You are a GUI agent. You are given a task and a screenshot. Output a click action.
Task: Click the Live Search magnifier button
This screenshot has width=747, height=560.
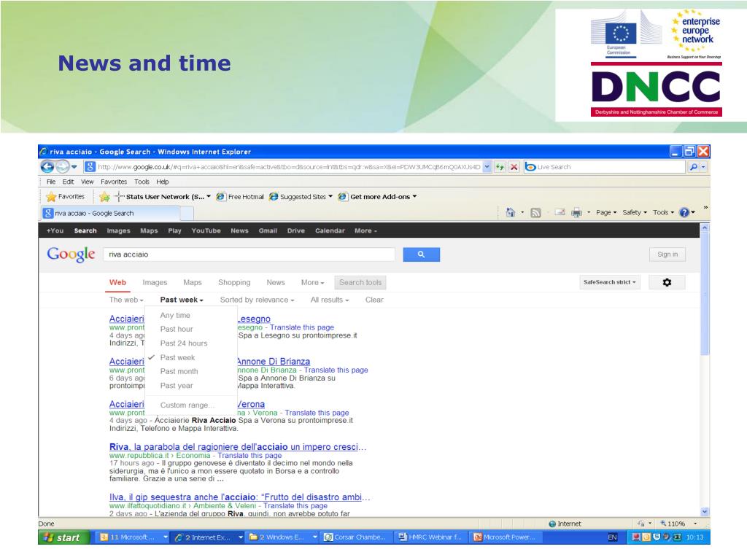coord(694,167)
